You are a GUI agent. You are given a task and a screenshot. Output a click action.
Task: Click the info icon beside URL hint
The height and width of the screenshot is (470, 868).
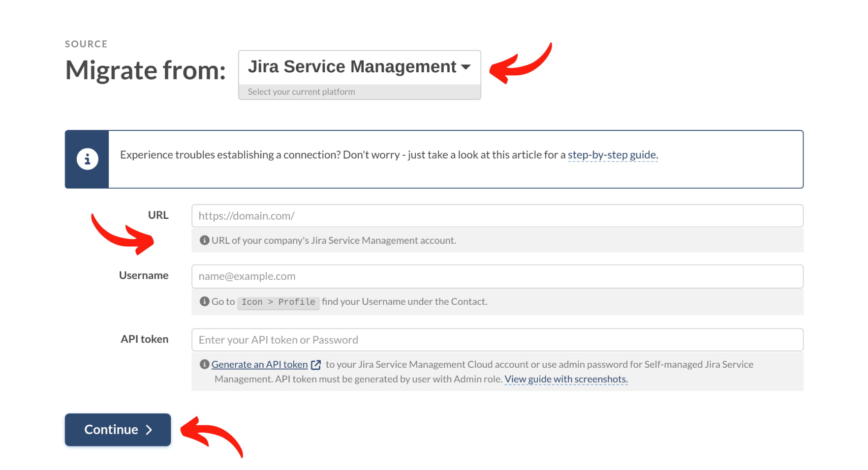[x=204, y=240]
